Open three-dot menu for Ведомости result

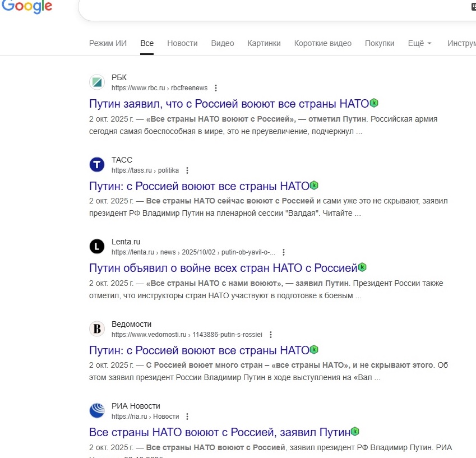(270, 335)
